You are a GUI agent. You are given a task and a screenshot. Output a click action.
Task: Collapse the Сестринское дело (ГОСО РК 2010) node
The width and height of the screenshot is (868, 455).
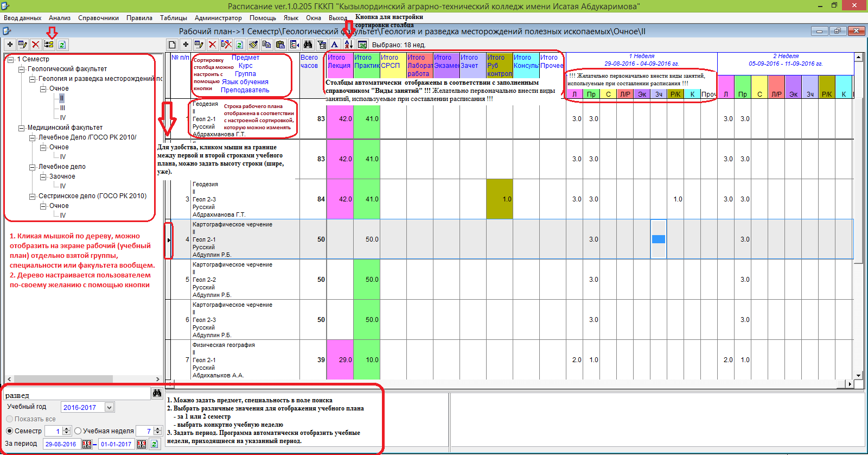tap(33, 196)
